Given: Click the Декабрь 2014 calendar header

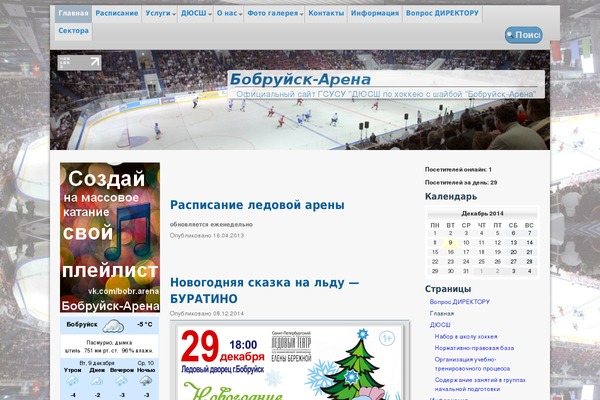Looking at the screenshot, I should point(482,214).
